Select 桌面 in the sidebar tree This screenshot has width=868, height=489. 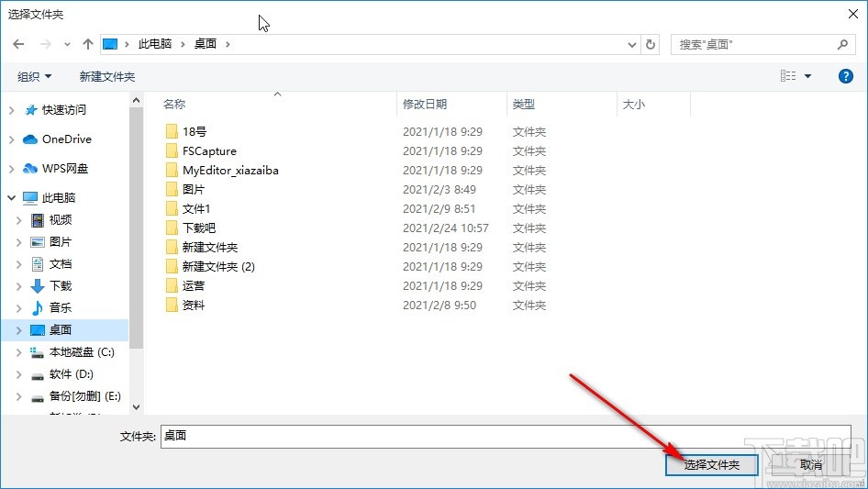tap(60, 330)
